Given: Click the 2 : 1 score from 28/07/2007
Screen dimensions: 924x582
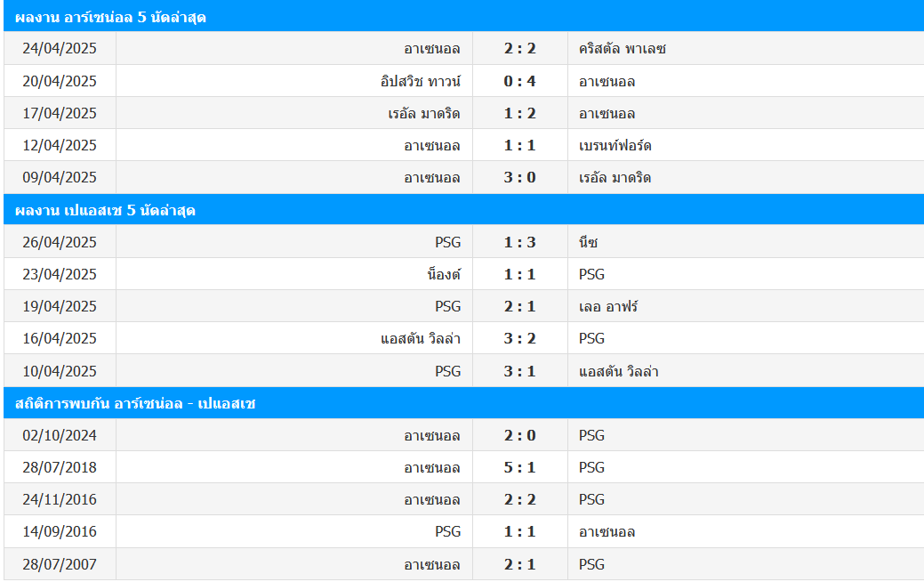Looking at the screenshot, I should (x=519, y=564).
